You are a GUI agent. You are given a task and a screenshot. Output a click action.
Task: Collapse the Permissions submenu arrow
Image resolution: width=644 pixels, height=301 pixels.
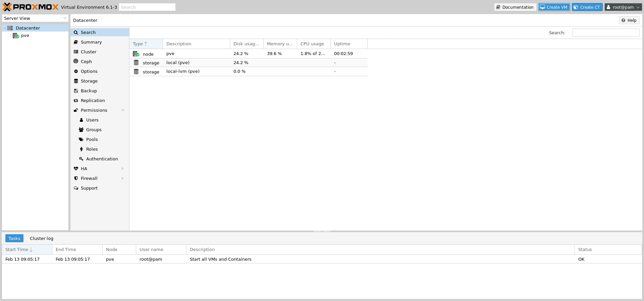coord(123,110)
